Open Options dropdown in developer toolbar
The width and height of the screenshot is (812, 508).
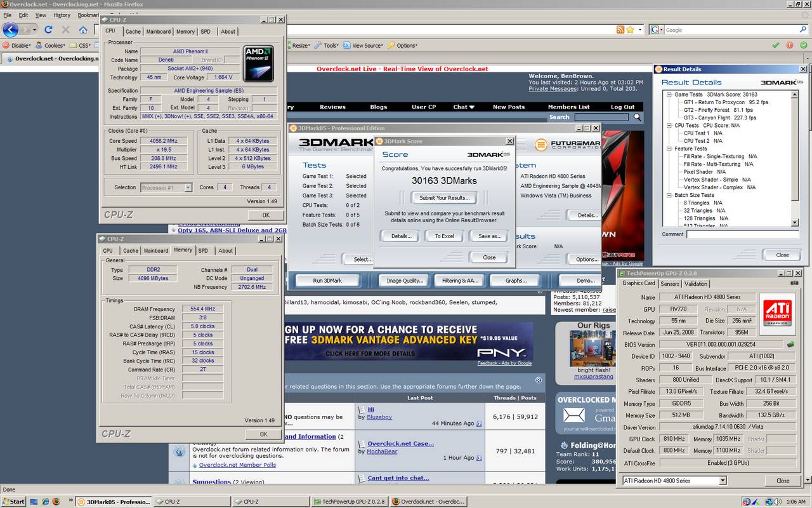pyautogui.click(x=402, y=45)
